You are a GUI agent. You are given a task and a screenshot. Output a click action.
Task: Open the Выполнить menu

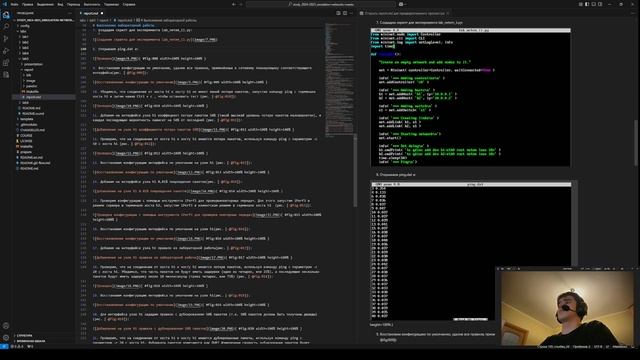pyautogui.click(x=92, y=4)
